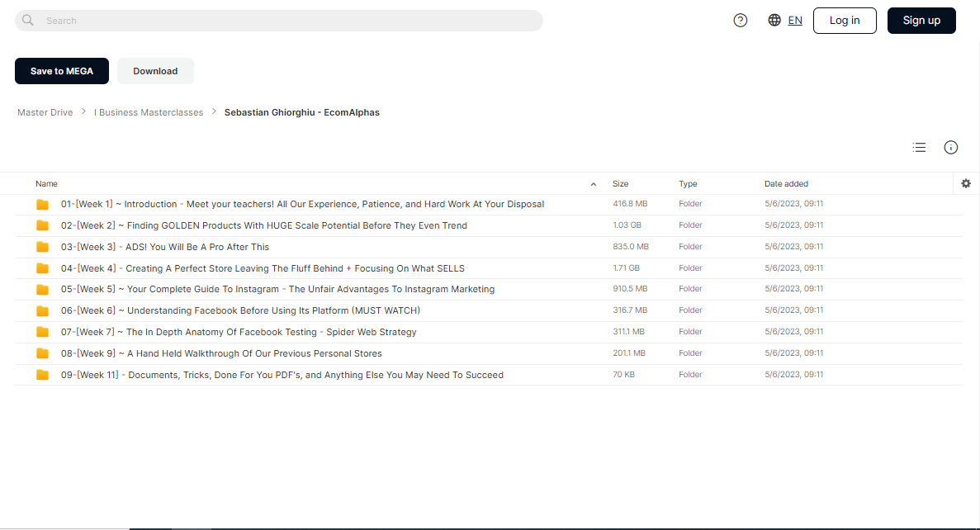
Task: Click the 311.1 MB size value
Action: (x=629, y=331)
